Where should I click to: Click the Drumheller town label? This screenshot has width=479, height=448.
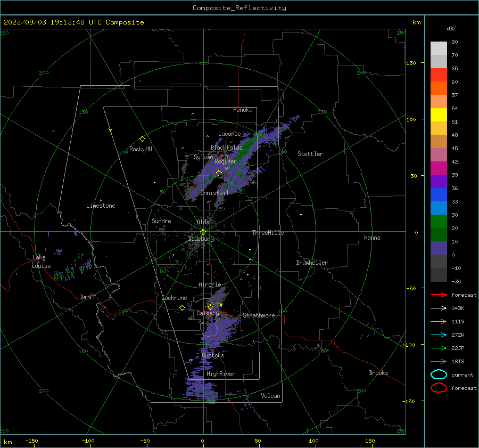pyautogui.click(x=312, y=263)
